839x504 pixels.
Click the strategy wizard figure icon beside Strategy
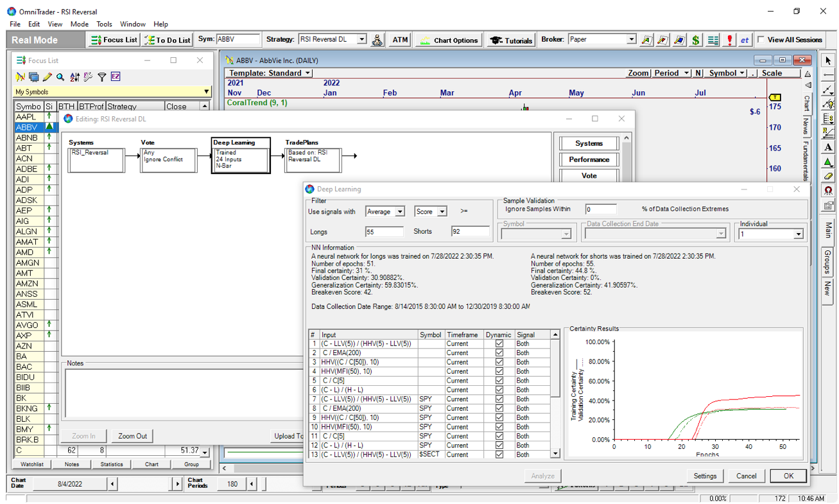pyautogui.click(x=377, y=40)
